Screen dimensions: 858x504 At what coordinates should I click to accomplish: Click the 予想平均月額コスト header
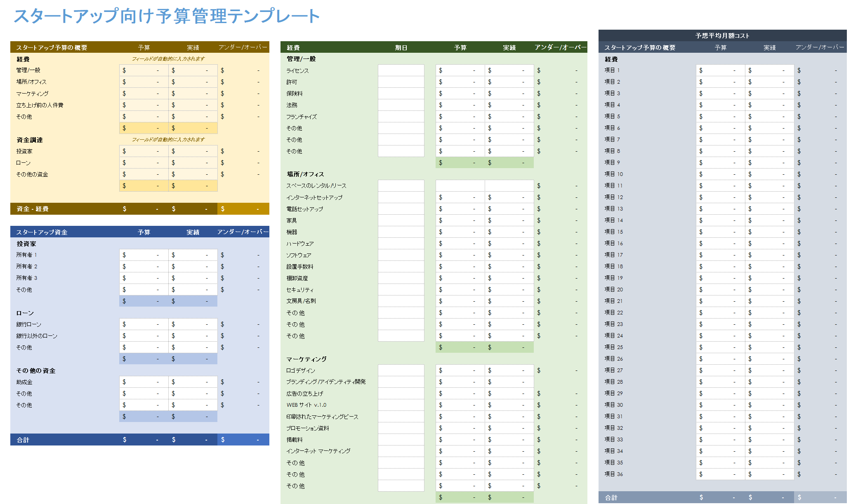click(722, 36)
